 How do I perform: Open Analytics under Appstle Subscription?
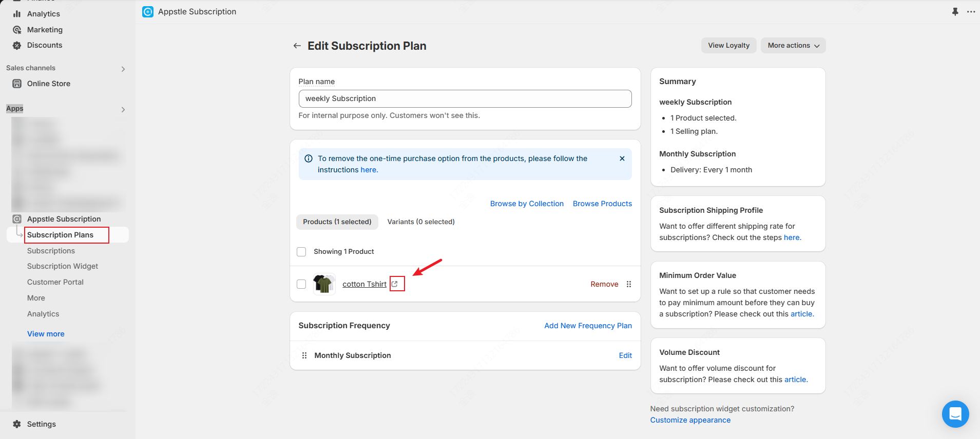point(43,314)
